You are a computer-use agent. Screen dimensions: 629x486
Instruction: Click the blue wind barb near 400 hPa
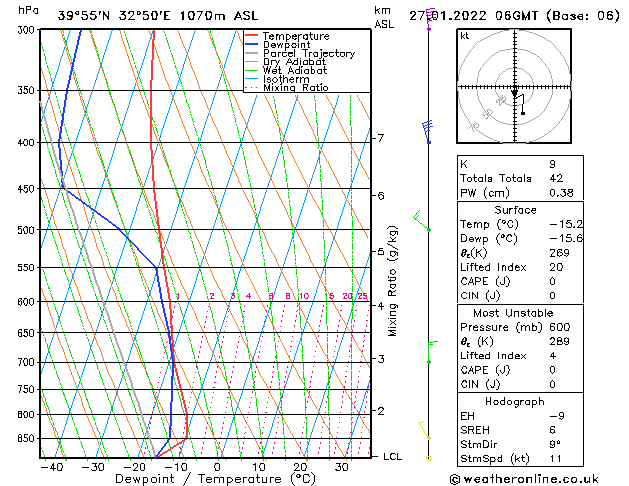428,132
